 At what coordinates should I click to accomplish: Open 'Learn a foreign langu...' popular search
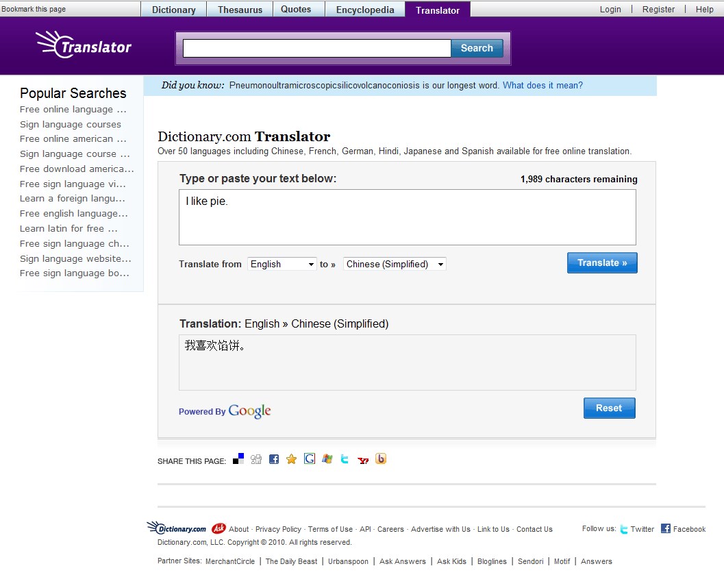72,199
